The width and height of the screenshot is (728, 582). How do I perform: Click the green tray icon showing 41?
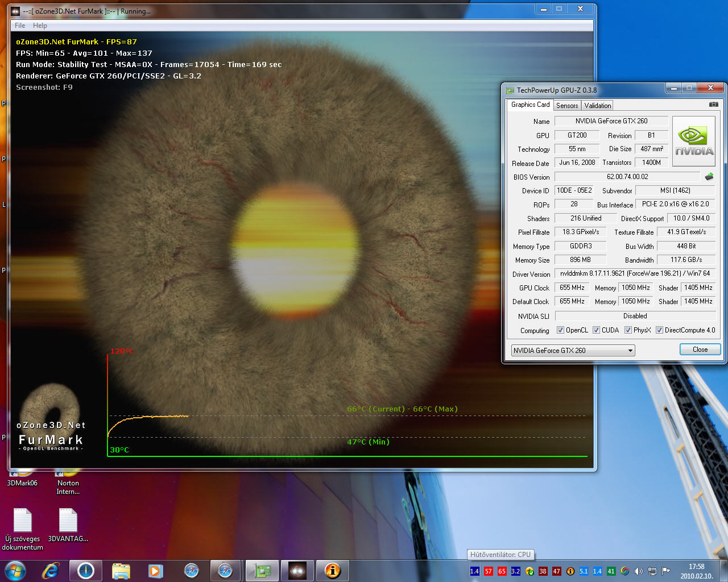pyautogui.click(x=611, y=571)
